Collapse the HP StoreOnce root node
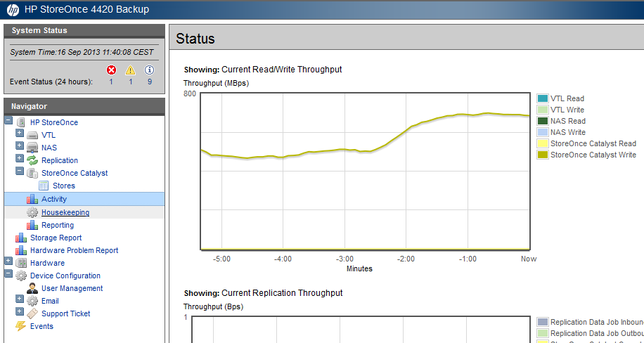The width and height of the screenshot is (644, 343). tap(8, 120)
